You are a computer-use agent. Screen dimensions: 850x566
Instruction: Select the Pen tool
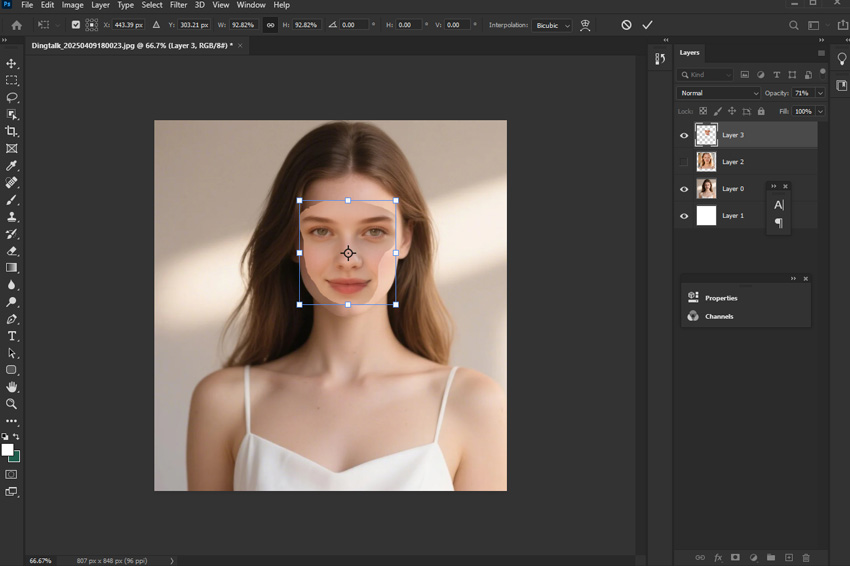coord(11,319)
